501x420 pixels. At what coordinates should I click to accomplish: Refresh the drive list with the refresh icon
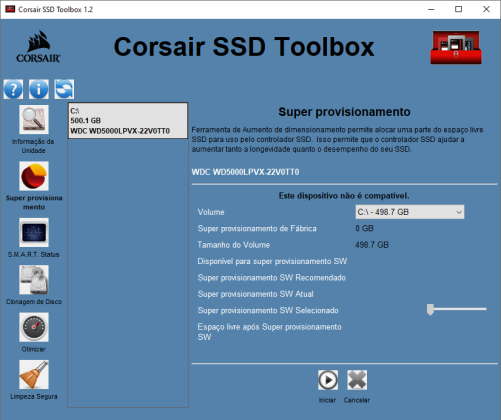64,89
